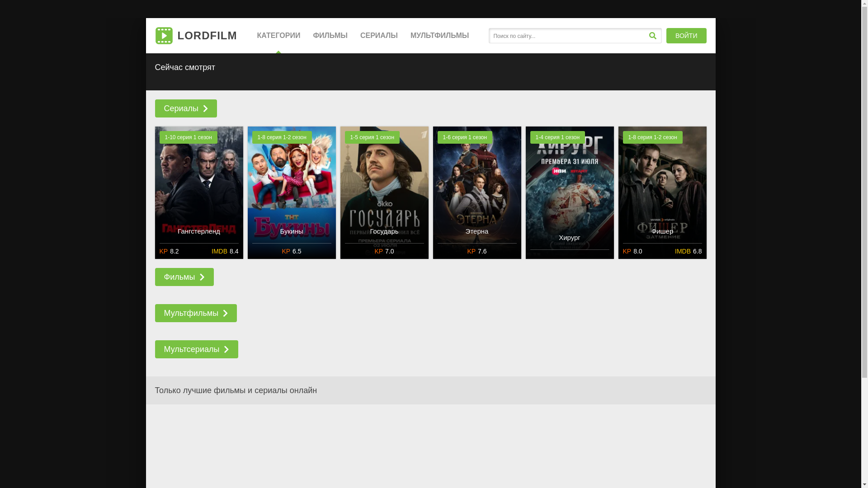
Task: Open the СЕРИАЛЫ menu item
Action: click(x=379, y=36)
